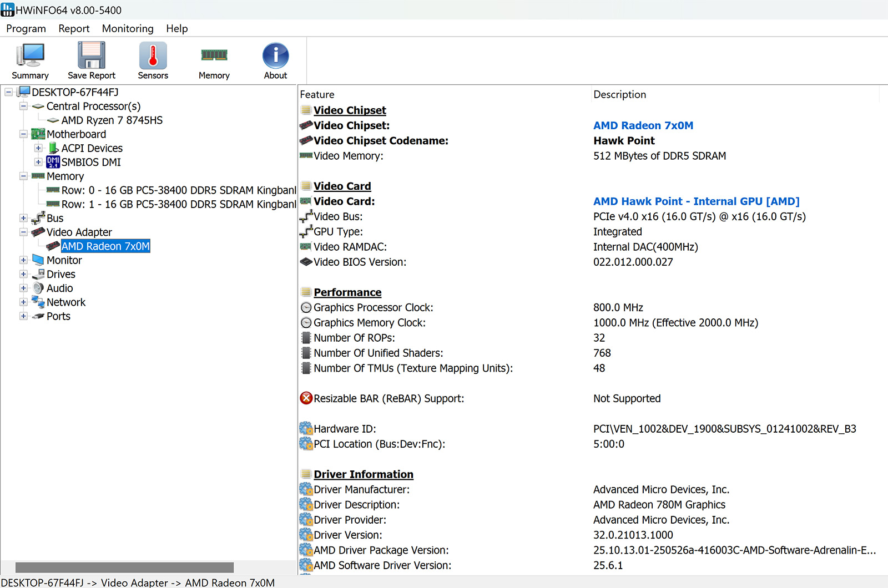Click the Motherboard board icon in tree
The image size is (888, 588).
click(x=38, y=134)
